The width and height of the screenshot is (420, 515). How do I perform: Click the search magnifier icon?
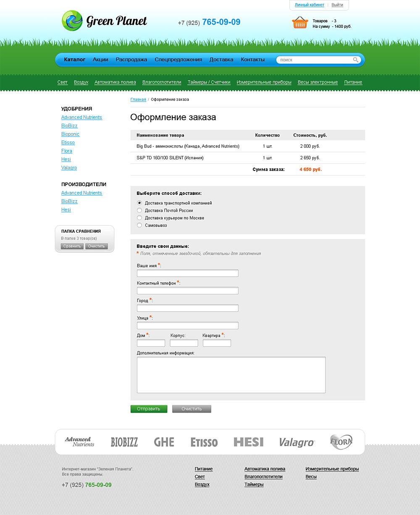pyautogui.click(x=356, y=60)
